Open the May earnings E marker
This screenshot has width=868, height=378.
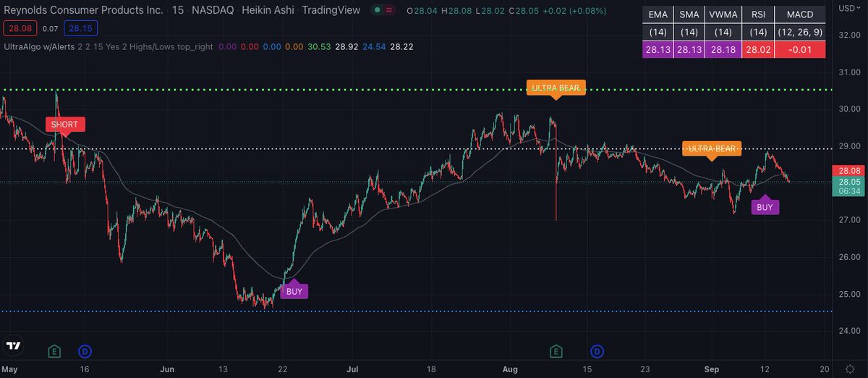(x=54, y=352)
